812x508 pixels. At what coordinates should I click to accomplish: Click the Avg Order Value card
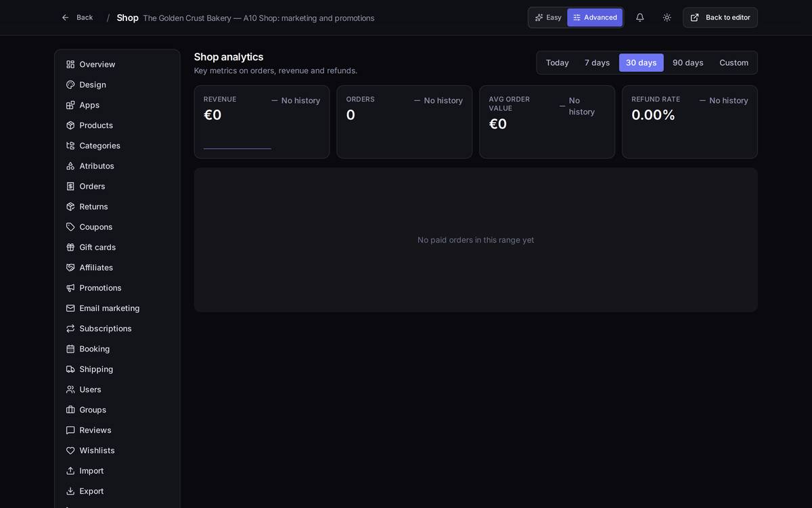pos(547,122)
